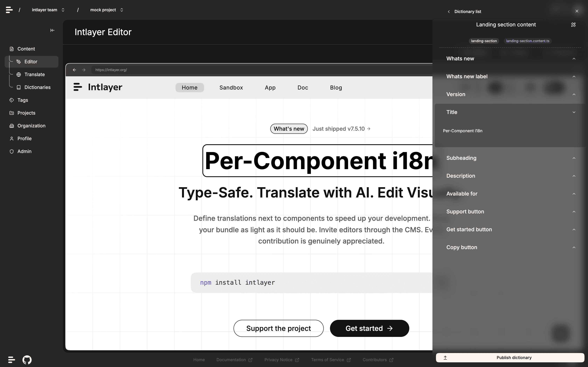Click the Intlayer logo in top-left corner

pyautogui.click(x=9, y=10)
